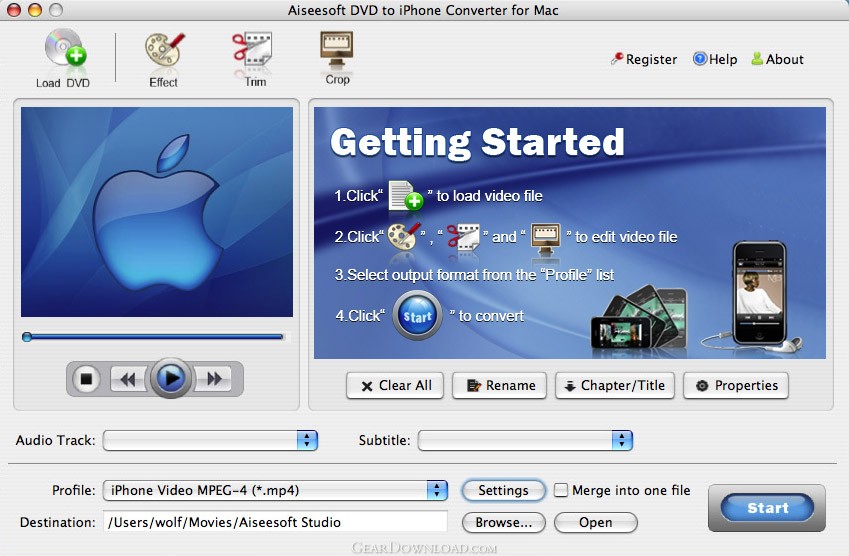
Task: Click the Browse... button
Action: [x=504, y=522]
